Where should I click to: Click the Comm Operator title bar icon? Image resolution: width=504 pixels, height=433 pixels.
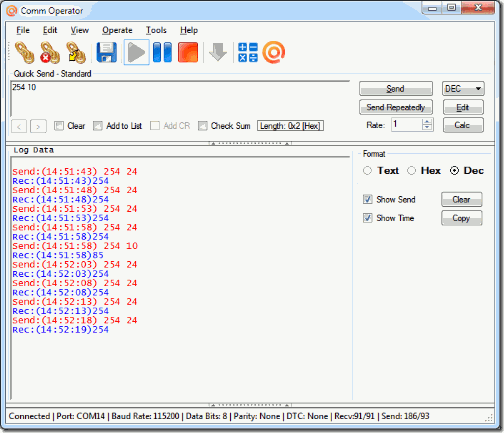11,11
